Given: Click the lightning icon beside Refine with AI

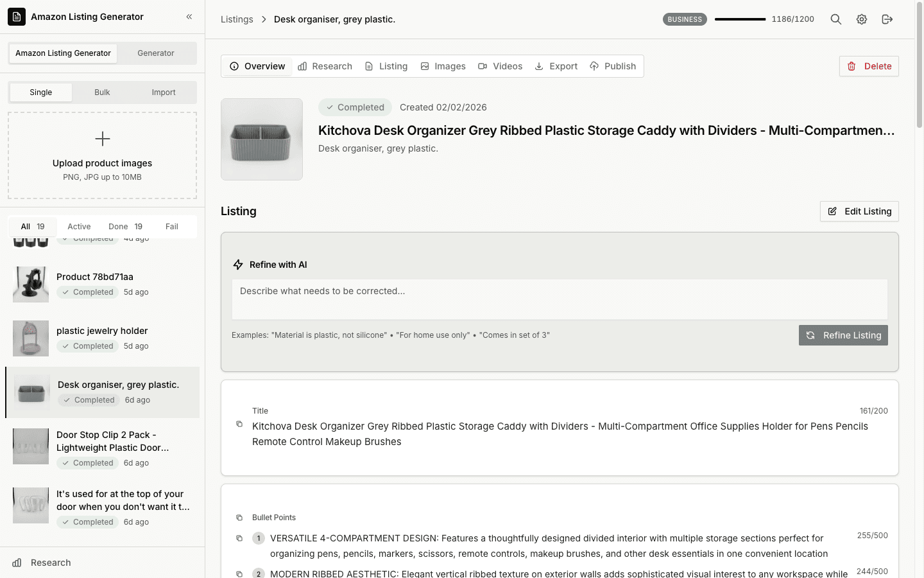Looking at the screenshot, I should pyautogui.click(x=238, y=264).
